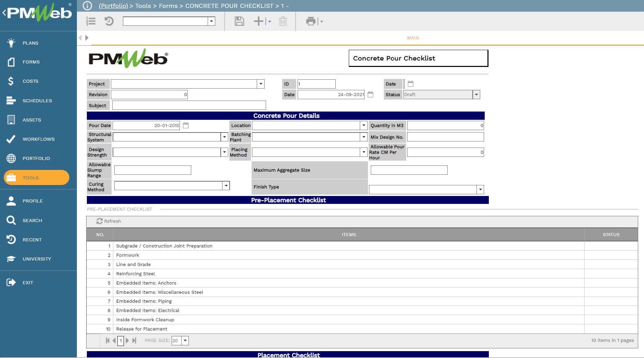Open the print options dropdown arrow
644x358 pixels.
[x=321, y=21]
